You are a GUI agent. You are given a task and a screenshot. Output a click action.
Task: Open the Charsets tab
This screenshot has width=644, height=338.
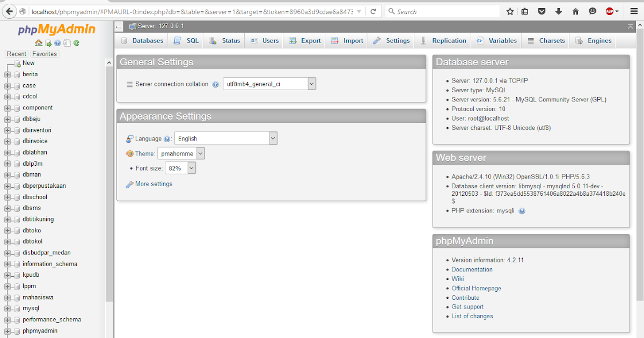546,41
